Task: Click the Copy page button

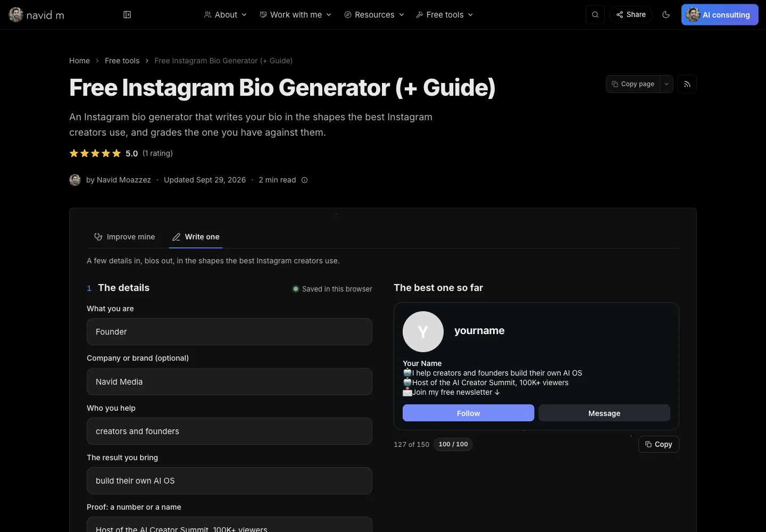Action: [633, 84]
